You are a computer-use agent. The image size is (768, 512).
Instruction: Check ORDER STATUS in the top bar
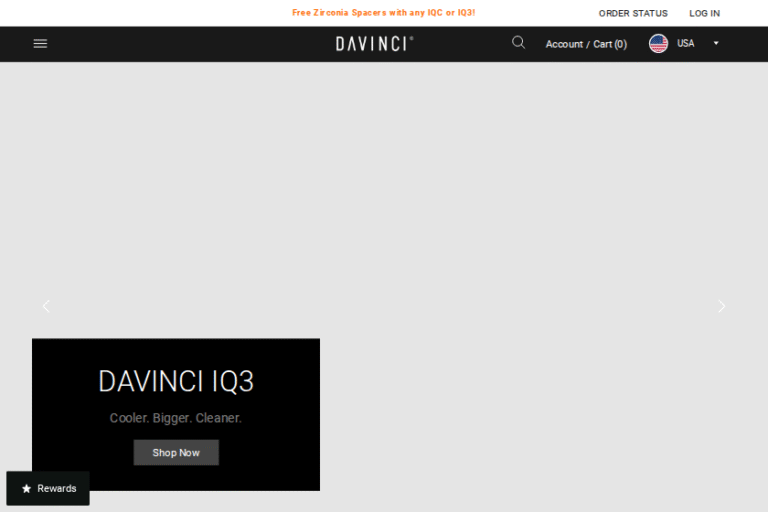[x=633, y=13]
